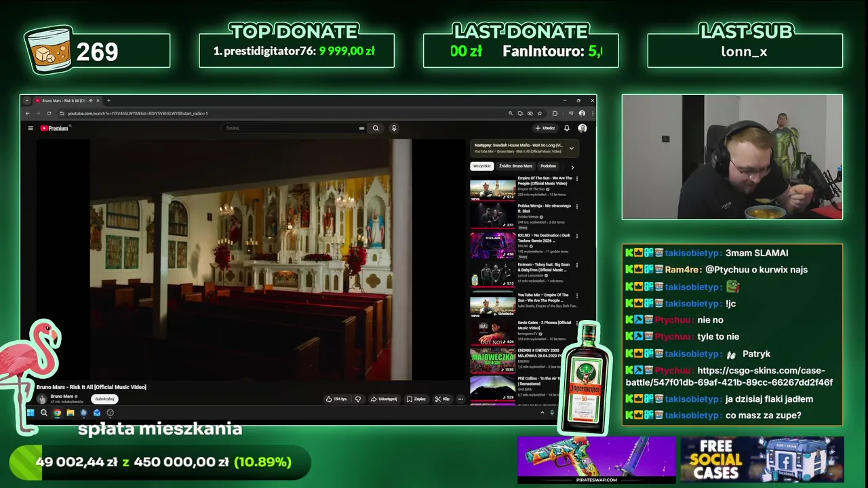
Task: Go back with browser back arrow
Action: (28, 113)
